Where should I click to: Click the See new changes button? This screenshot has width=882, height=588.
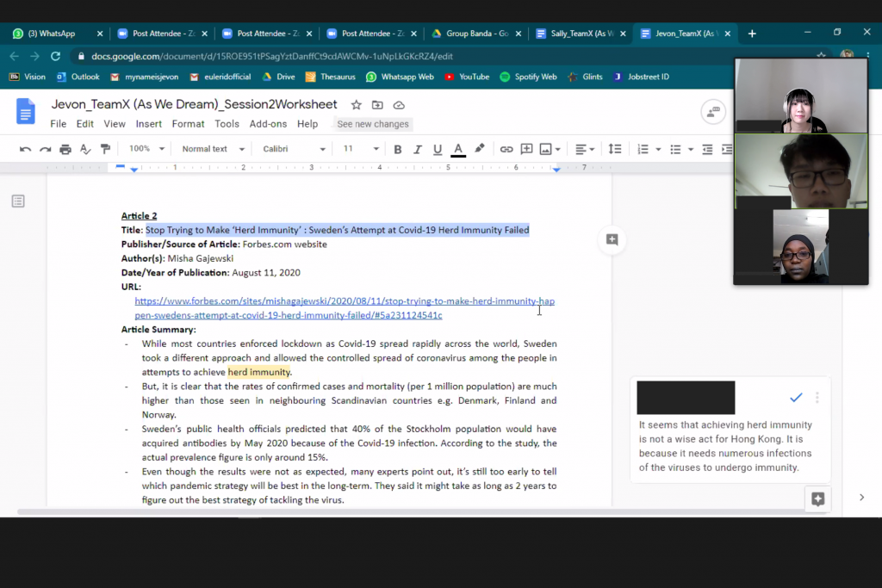[373, 124]
